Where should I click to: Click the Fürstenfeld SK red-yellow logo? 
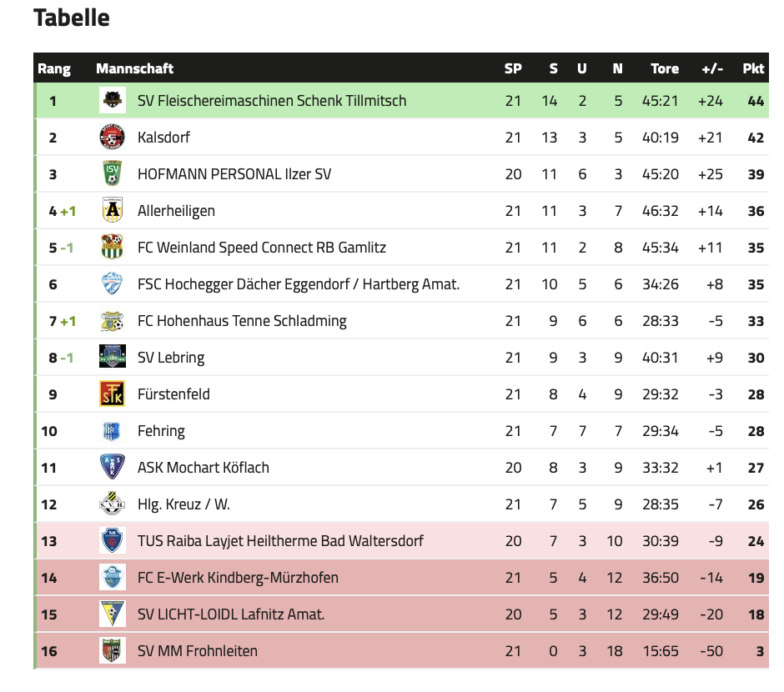112,394
